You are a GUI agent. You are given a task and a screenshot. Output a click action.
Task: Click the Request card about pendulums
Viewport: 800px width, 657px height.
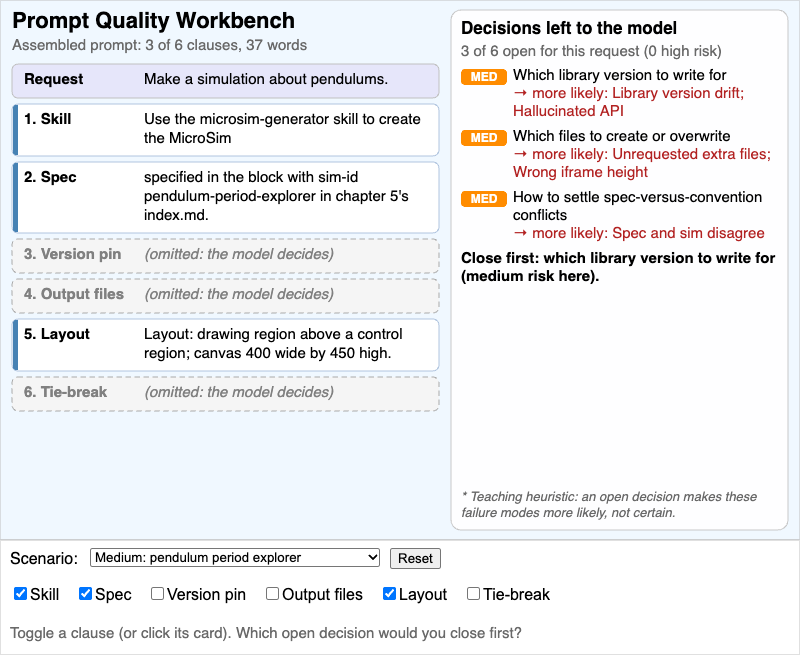226,81
